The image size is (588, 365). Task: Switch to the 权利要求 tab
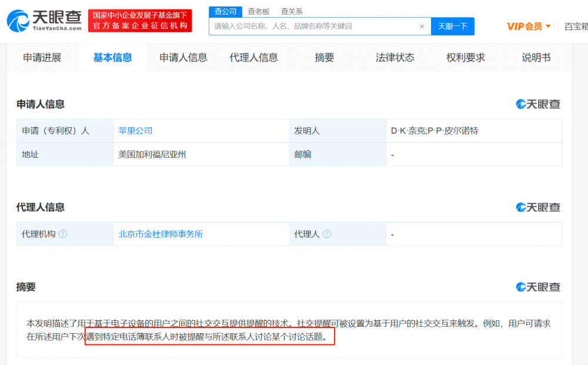point(466,58)
